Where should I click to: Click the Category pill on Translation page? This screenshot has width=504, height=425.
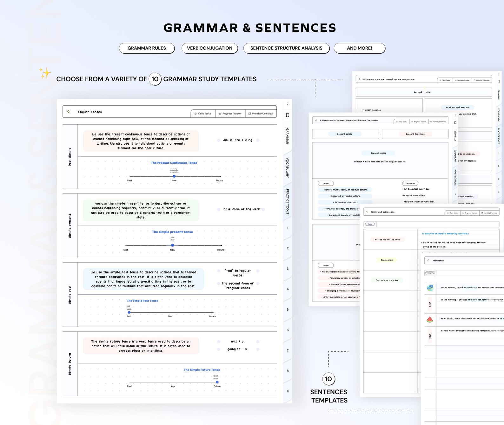pos(430,273)
